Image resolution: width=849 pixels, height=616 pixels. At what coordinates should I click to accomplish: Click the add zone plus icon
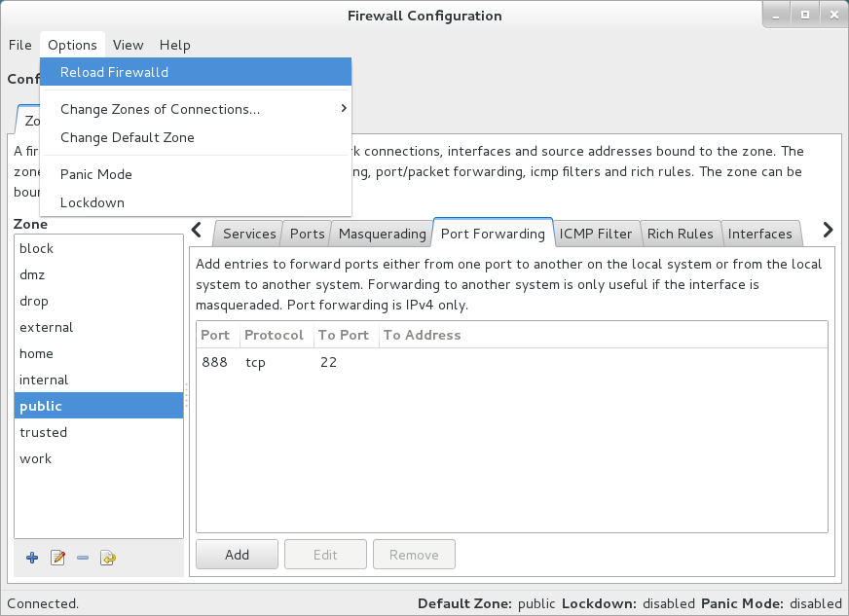click(32, 558)
